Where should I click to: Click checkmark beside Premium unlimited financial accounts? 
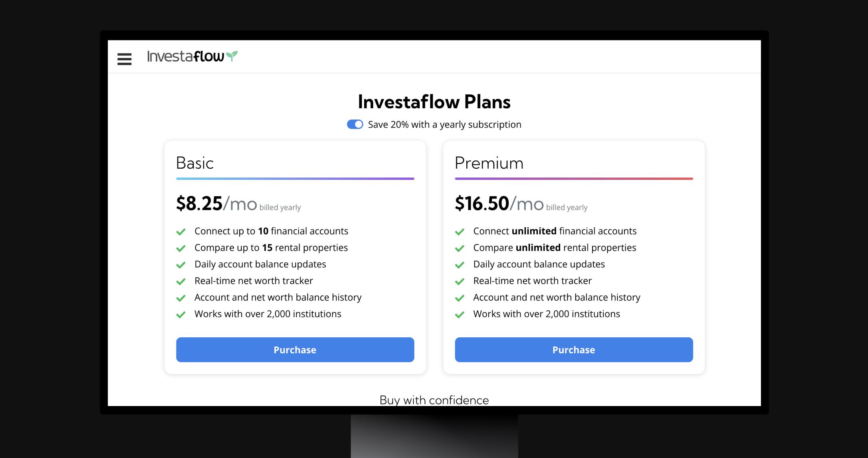(460, 232)
